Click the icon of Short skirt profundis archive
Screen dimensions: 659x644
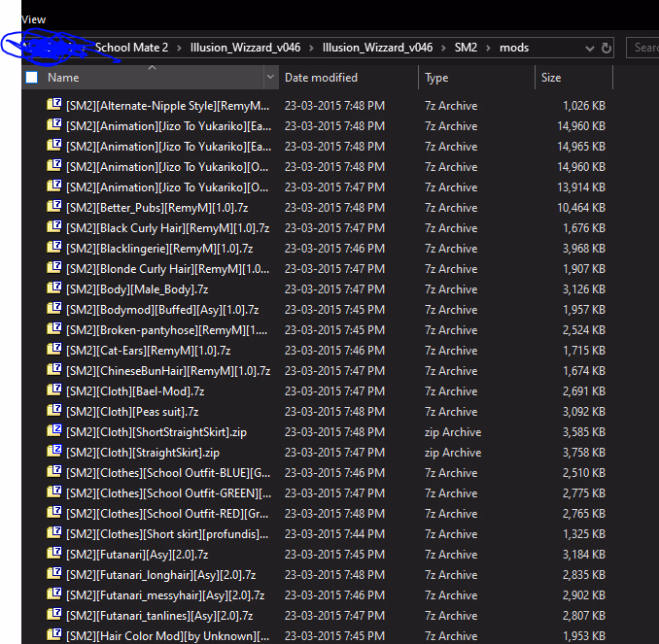(x=53, y=532)
